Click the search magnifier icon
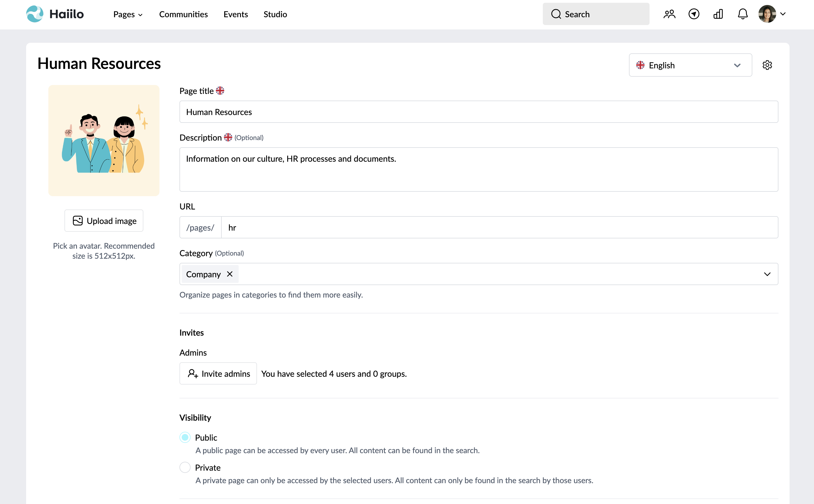 coord(556,14)
